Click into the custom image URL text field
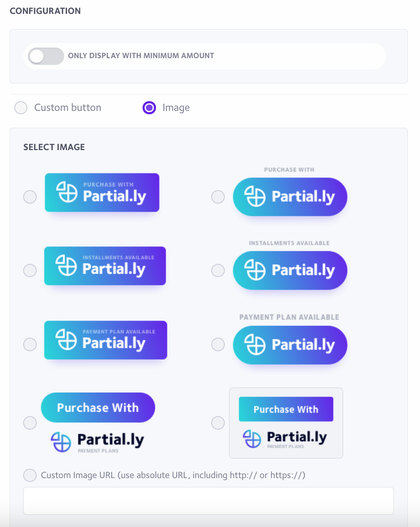 coord(208,501)
